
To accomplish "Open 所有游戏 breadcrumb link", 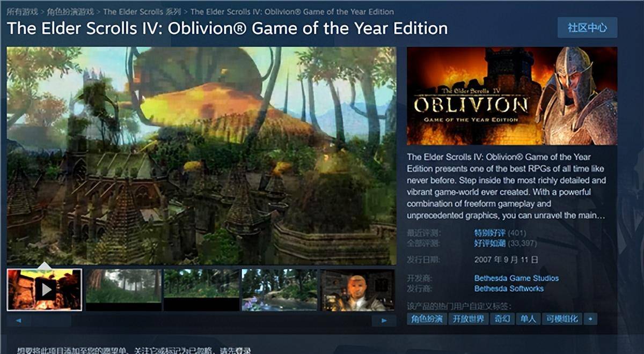I will [x=22, y=11].
